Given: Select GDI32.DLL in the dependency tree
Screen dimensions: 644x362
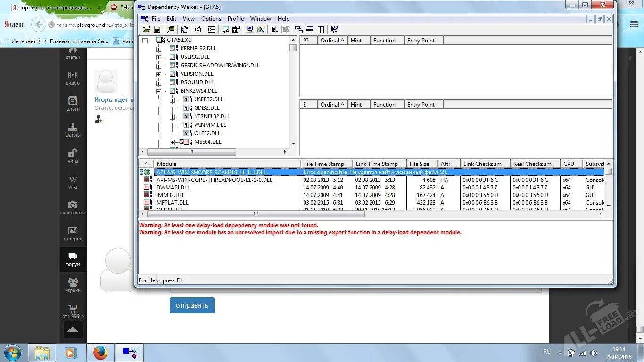Looking at the screenshot, I should 207,108.
